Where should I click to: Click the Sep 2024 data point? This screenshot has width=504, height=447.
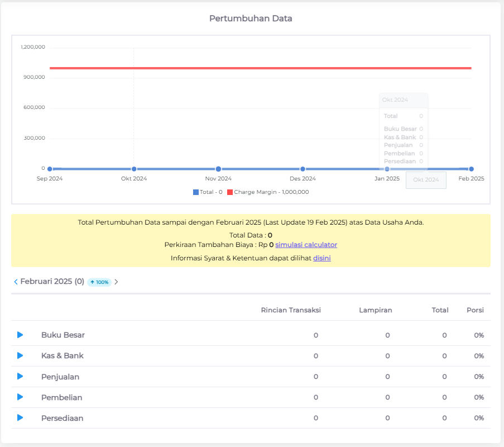point(50,169)
